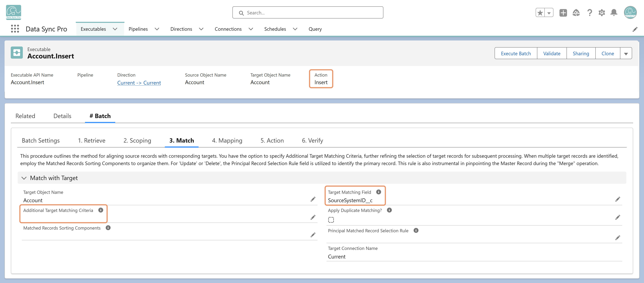Open the Notifications bell icon
Image resolution: width=644 pixels, height=283 pixels.
(614, 13)
